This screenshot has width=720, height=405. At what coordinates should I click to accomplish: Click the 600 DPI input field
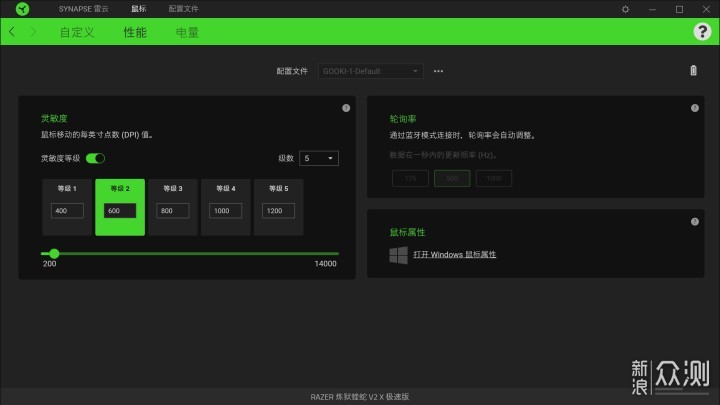coord(120,211)
